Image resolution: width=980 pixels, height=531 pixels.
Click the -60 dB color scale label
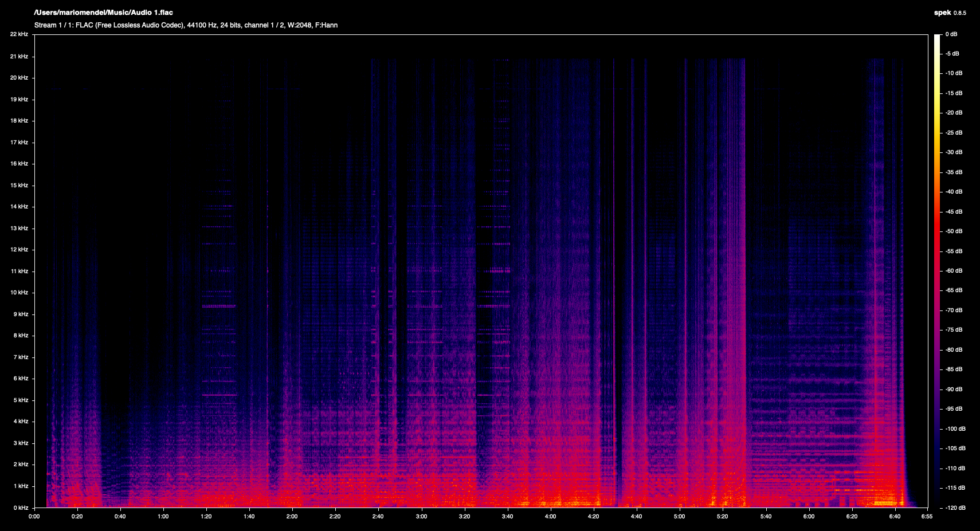(x=954, y=271)
